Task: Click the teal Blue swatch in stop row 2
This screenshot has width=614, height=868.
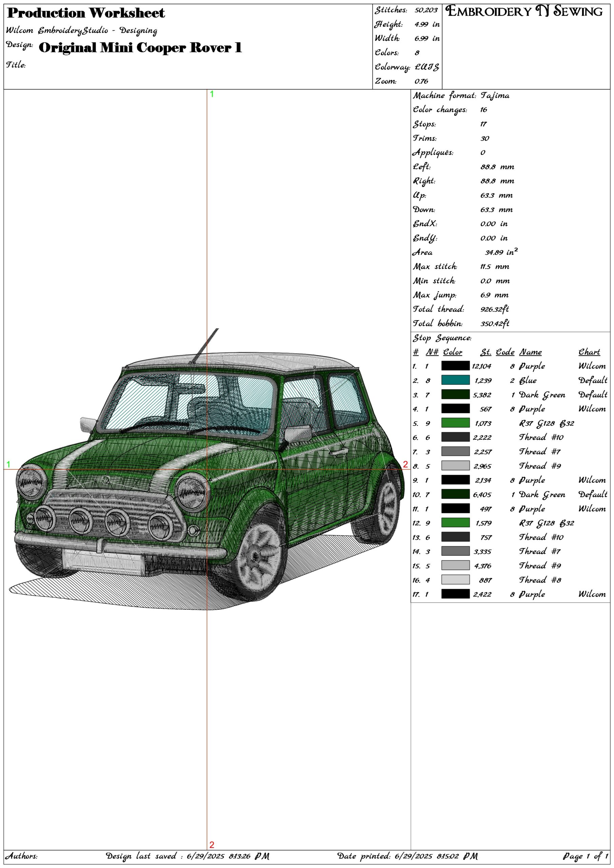Action: [456, 380]
